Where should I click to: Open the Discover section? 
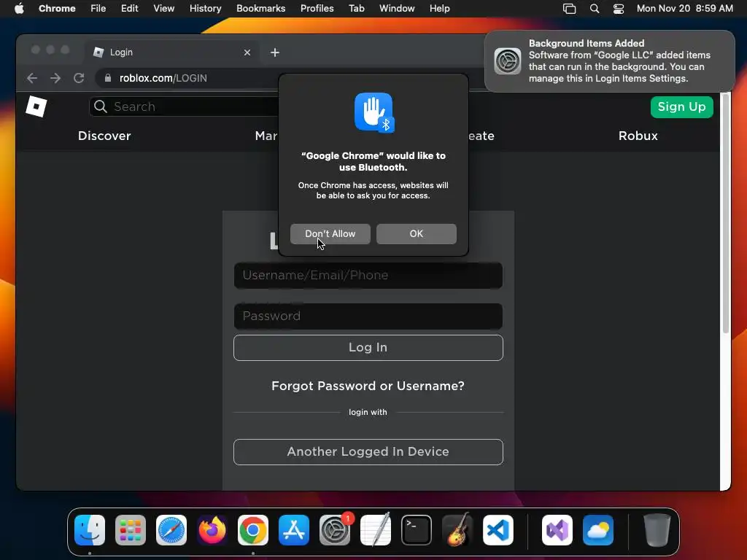104,136
